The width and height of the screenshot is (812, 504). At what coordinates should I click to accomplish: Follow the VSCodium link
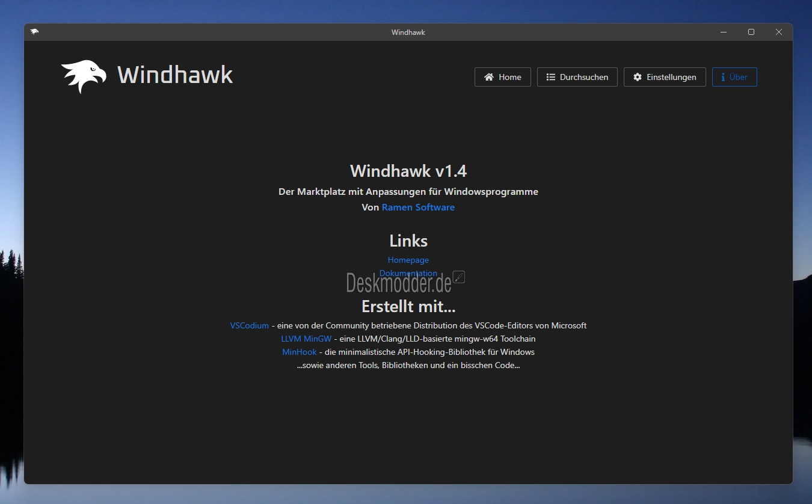click(x=250, y=325)
